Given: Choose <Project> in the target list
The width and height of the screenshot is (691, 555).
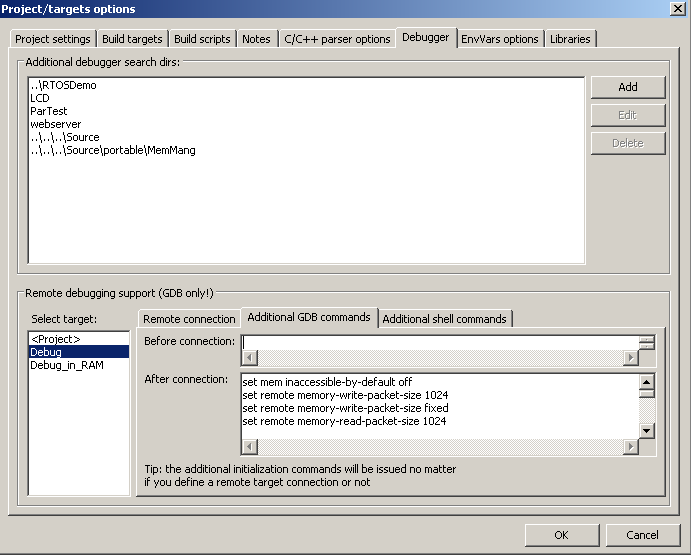Looking at the screenshot, I should click(55, 339).
